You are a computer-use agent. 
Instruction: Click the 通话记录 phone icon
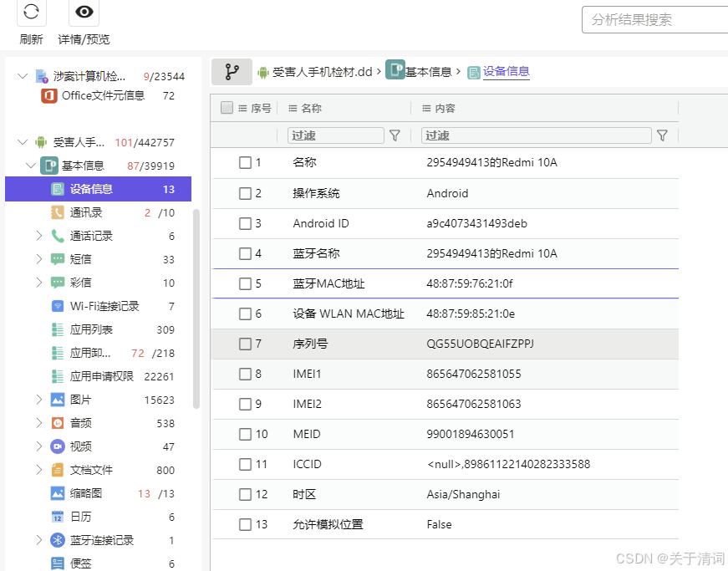tap(58, 236)
